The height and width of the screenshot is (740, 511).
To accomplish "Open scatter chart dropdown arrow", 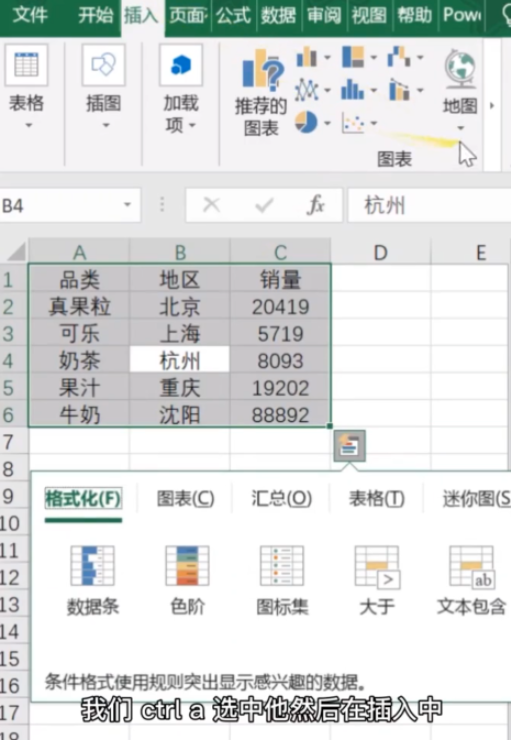I will point(373,123).
